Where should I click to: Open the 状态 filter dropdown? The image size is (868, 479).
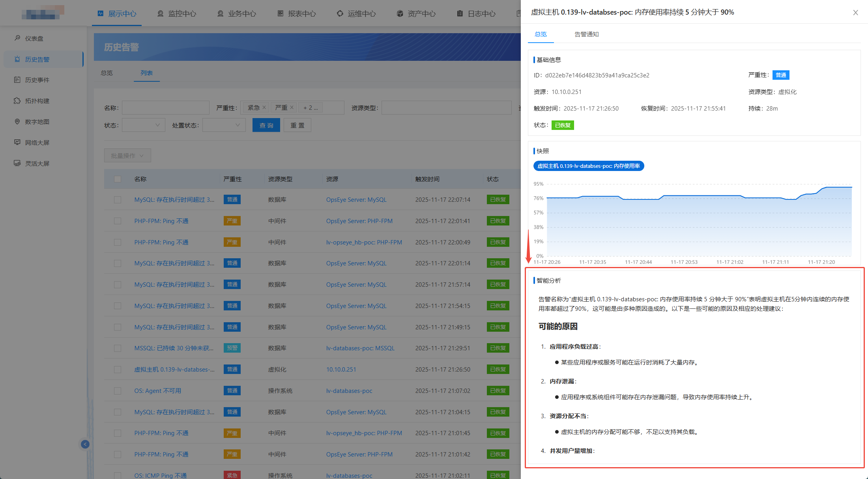pyautogui.click(x=144, y=126)
